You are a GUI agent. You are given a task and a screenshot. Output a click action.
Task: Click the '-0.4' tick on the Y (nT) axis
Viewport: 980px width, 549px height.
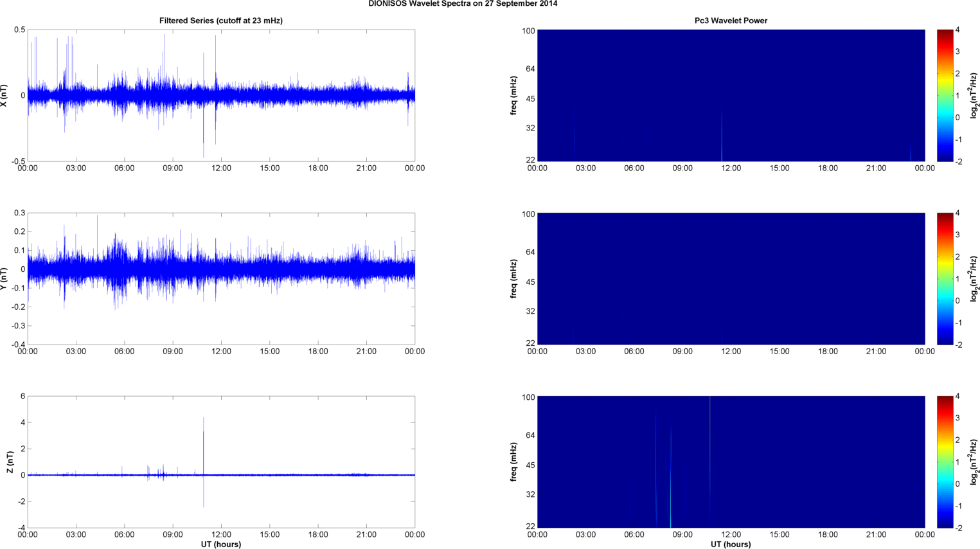[x=18, y=345]
